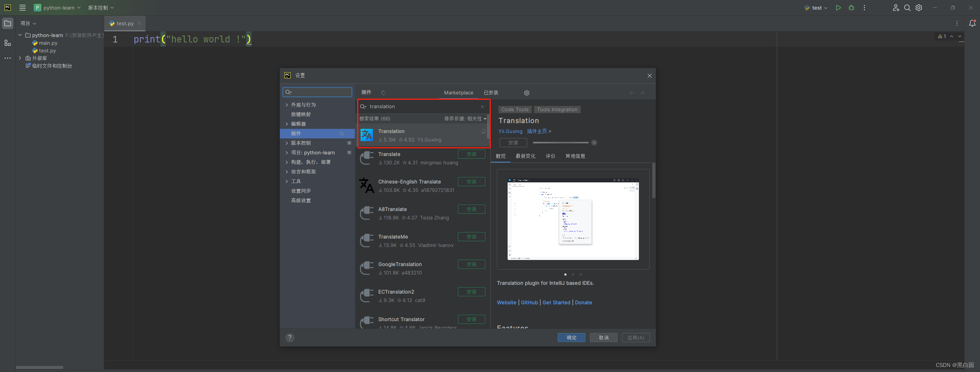
Task: Open 最新变化 plugin detail tab
Action: click(525, 156)
